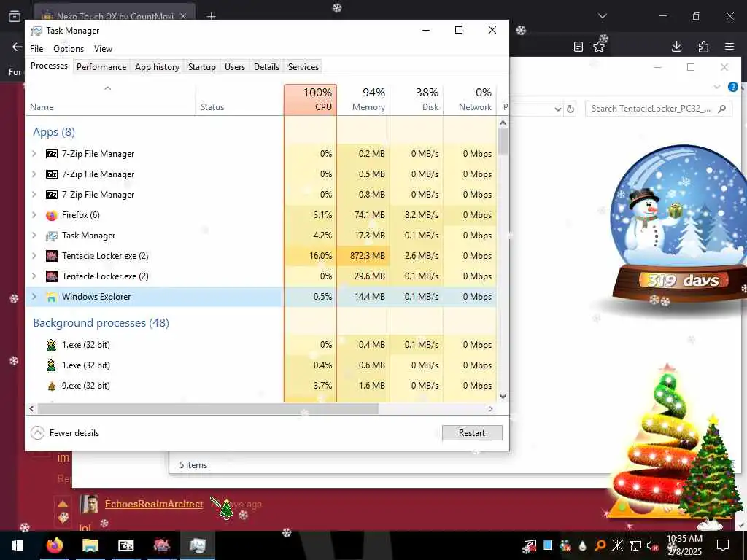Sort by Memory column header
This screenshot has width=747, height=560.
pyautogui.click(x=363, y=99)
